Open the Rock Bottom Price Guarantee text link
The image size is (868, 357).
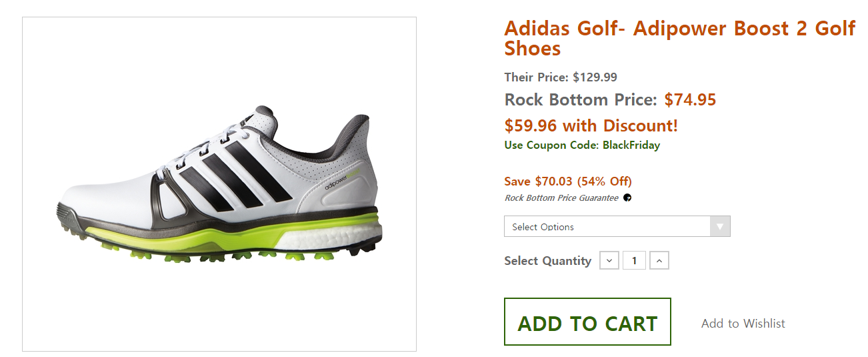point(561,198)
